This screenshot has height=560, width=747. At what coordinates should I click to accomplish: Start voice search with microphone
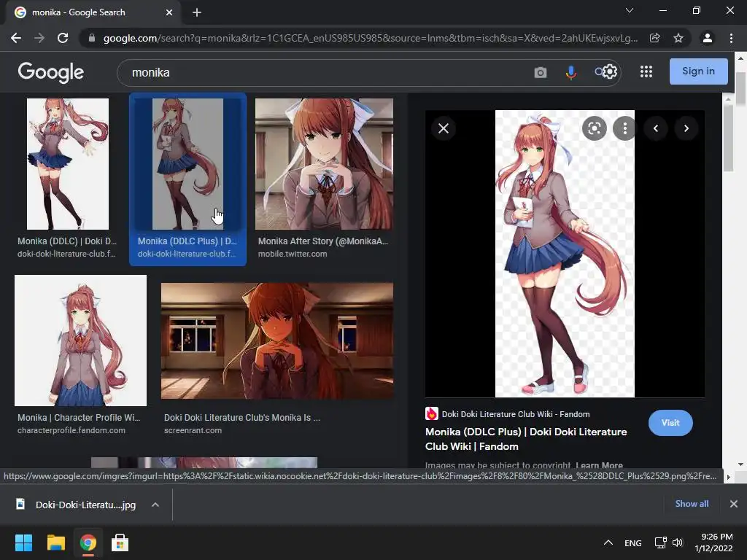coord(570,72)
